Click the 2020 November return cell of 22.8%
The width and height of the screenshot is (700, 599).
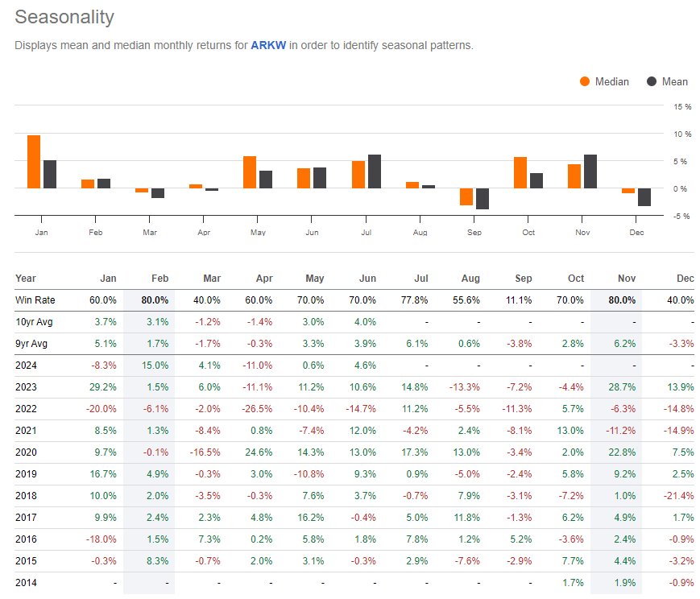point(622,452)
